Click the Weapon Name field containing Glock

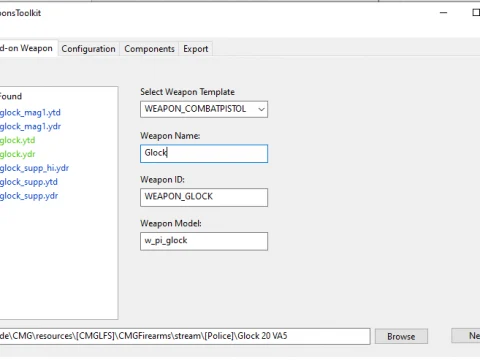point(204,153)
